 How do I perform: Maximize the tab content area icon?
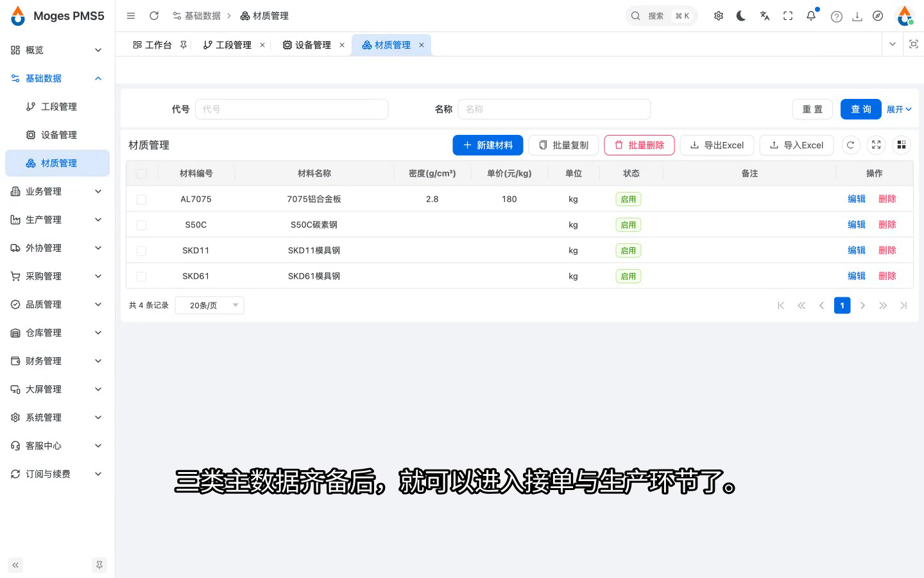click(914, 44)
